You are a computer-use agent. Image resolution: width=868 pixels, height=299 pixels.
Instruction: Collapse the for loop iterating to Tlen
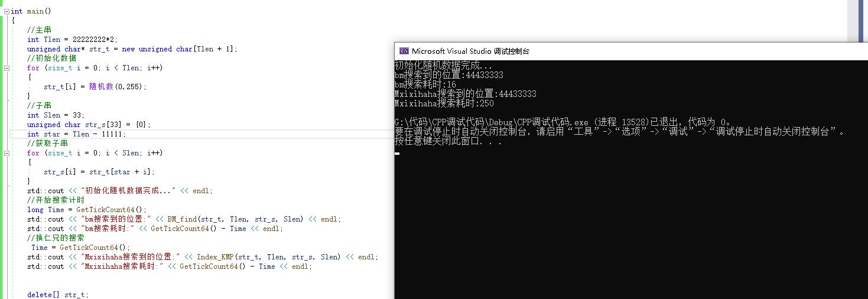(6, 68)
